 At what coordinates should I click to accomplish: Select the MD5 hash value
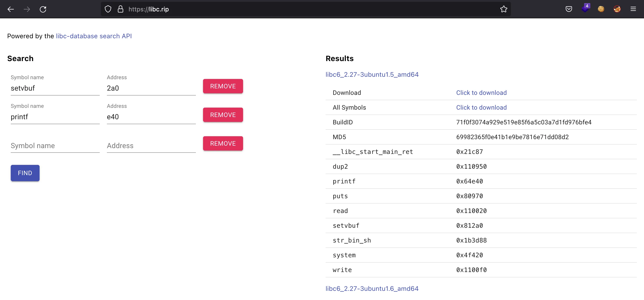pyautogui.click(x=512, y=137)
